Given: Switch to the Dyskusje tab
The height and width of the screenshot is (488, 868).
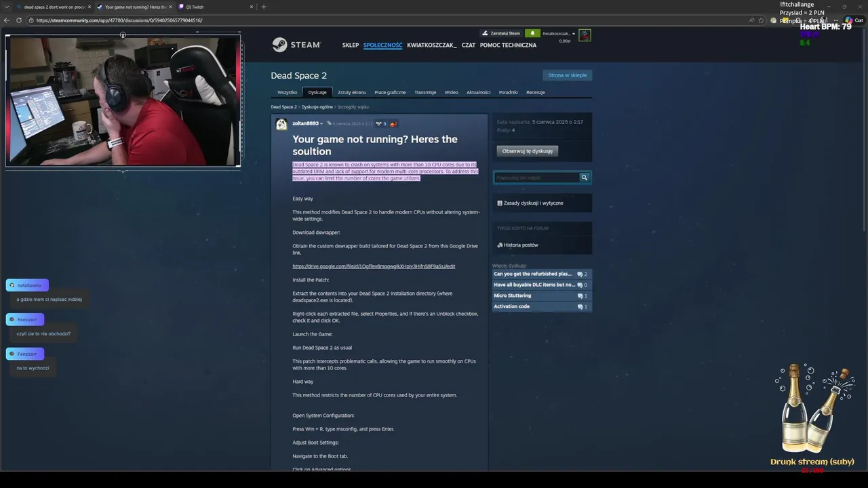Looking at the screenshot, I should click(317, 92).
